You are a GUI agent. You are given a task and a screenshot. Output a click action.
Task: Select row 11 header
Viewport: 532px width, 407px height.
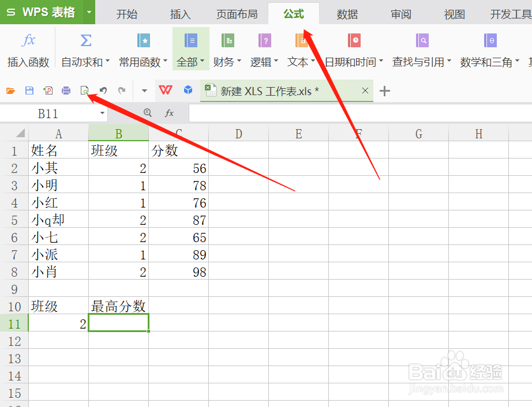tap(14, 323)
